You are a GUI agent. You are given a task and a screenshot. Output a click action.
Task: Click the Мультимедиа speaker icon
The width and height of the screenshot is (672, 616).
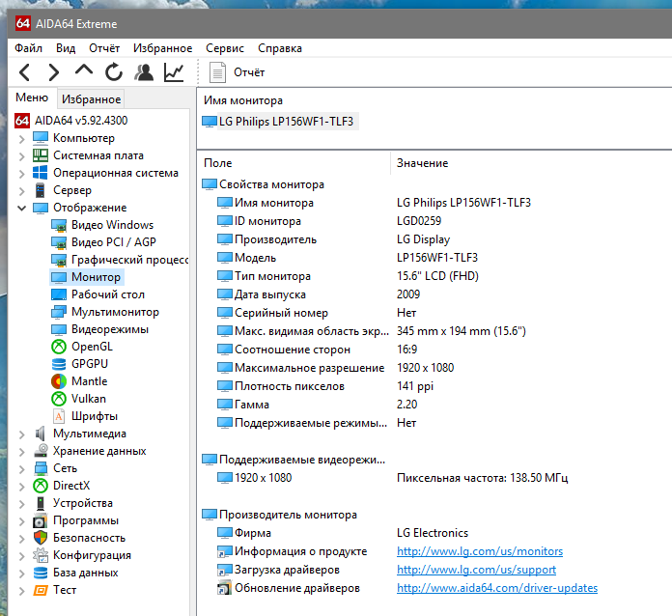(x=41, y=434)
